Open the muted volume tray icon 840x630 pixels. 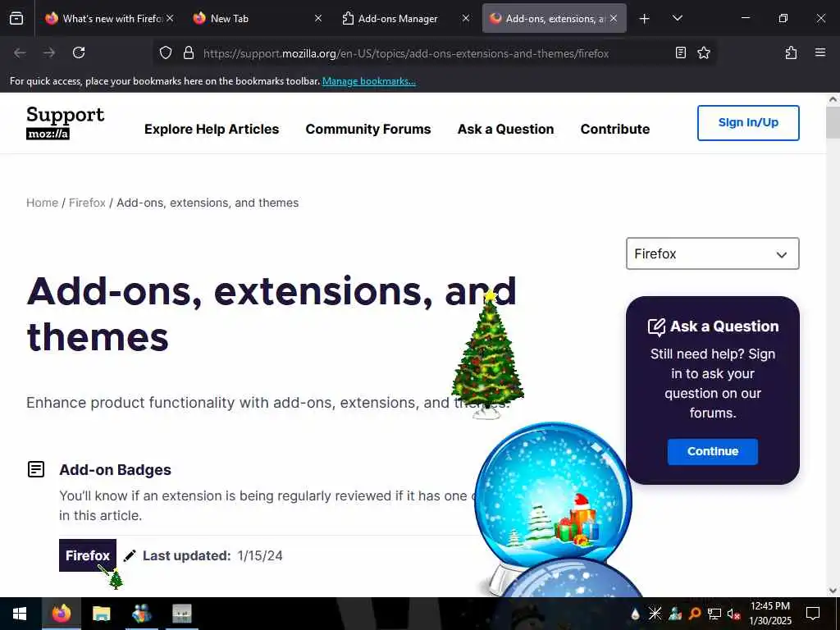tap(734, 614)
